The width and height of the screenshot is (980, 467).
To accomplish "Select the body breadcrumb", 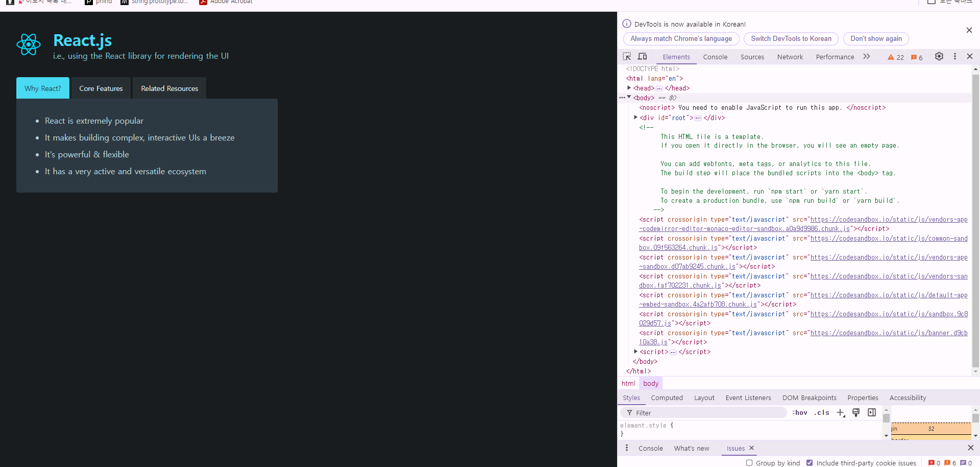I will point(651,384).
